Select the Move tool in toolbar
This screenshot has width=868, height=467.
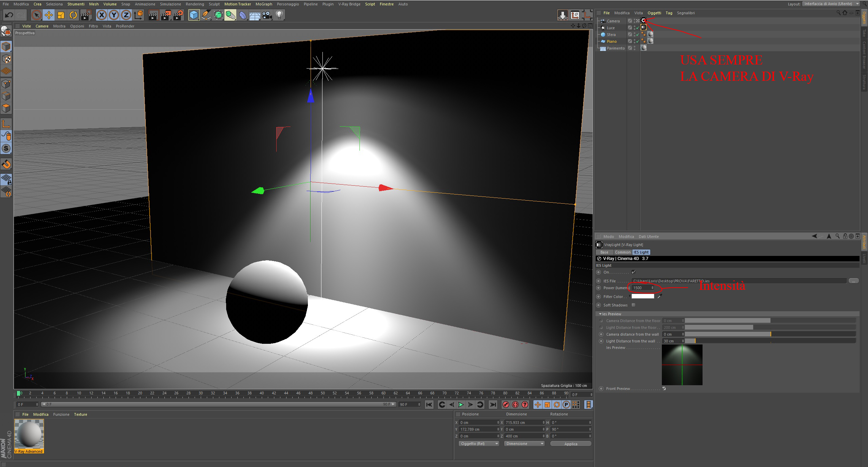[49, 15]
